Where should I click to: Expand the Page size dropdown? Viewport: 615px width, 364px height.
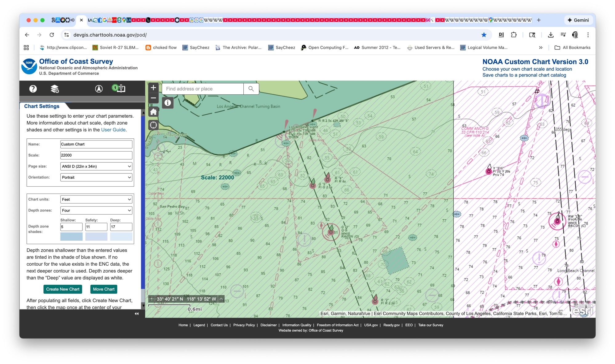coord(96,166)
